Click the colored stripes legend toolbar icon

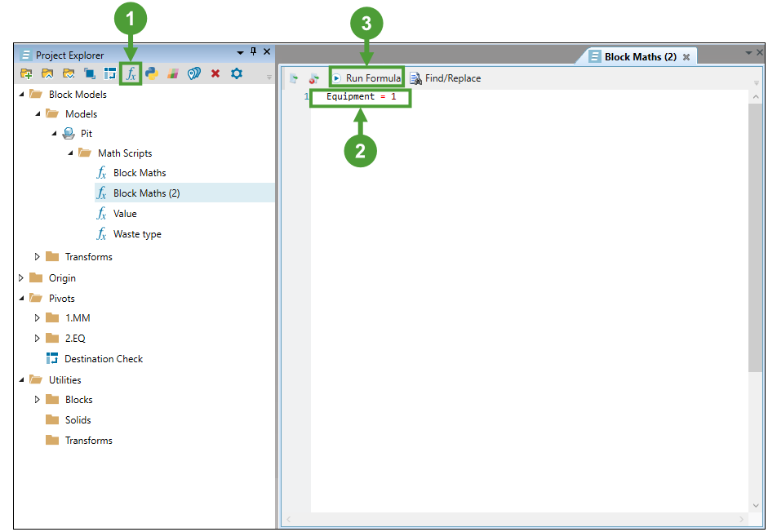pyautogui.click(x=173, y=74)
